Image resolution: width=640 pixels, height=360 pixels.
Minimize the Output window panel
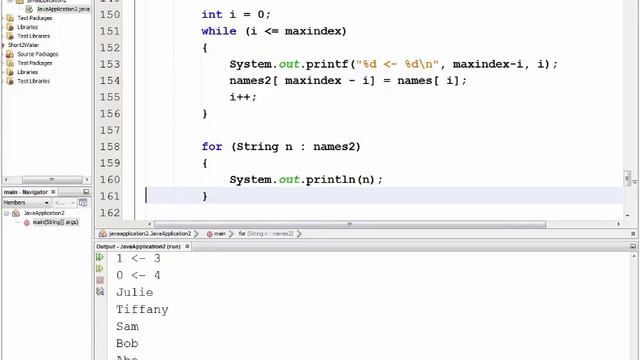click(x=633, y=247)
